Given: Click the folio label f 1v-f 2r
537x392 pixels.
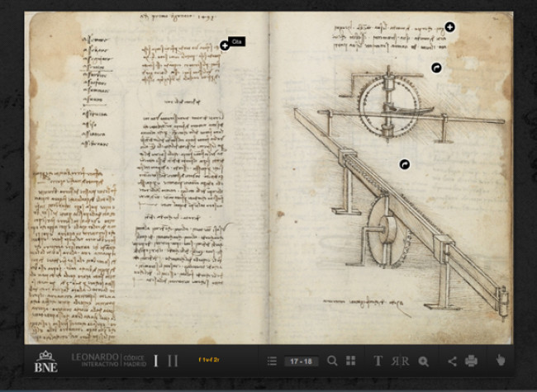Looking at the screenshot, I should click(x=209, y=360).
